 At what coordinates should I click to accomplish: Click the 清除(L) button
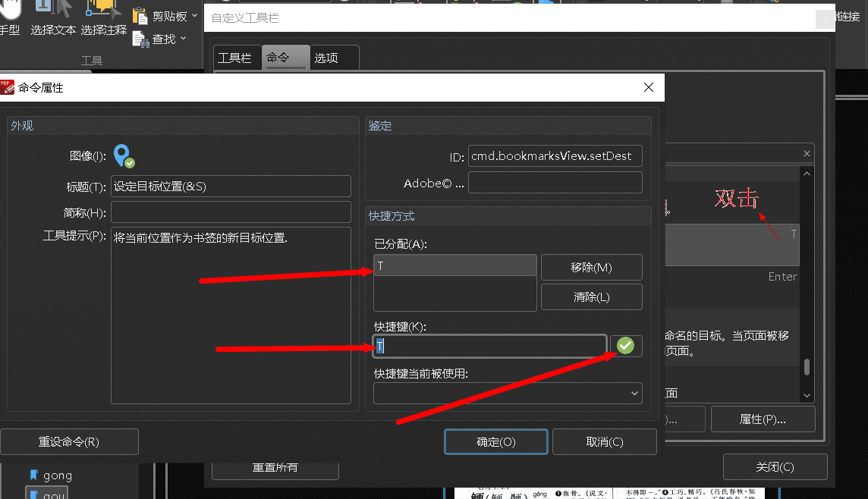click(591, 297)
